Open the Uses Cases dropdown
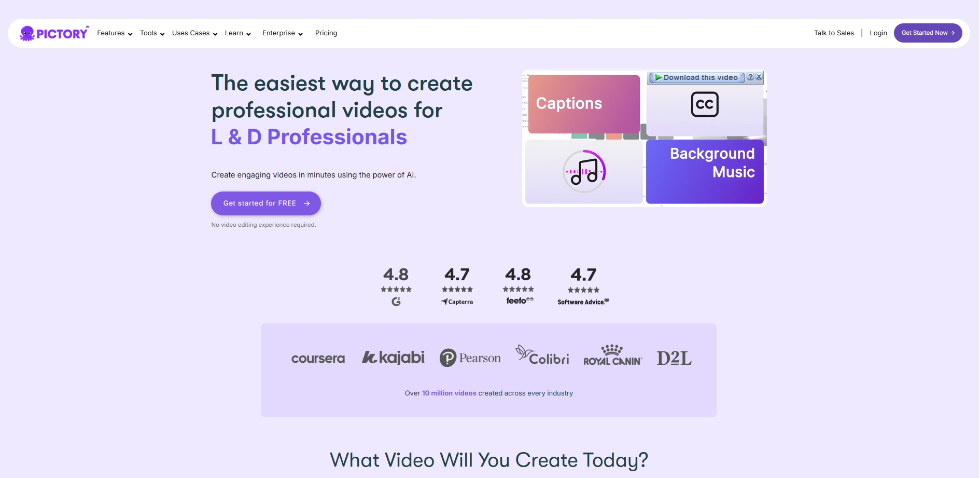This screenshot has height=478, width=980. (194, 33)
